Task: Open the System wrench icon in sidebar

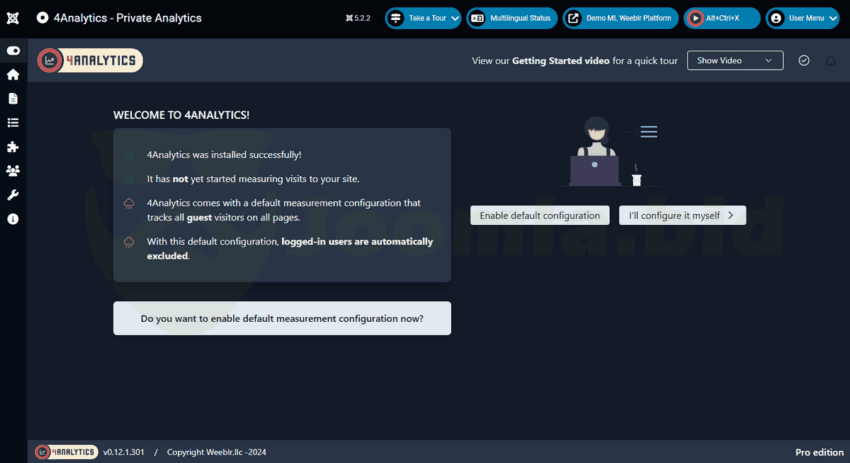Action: click(x=13, y=195)
